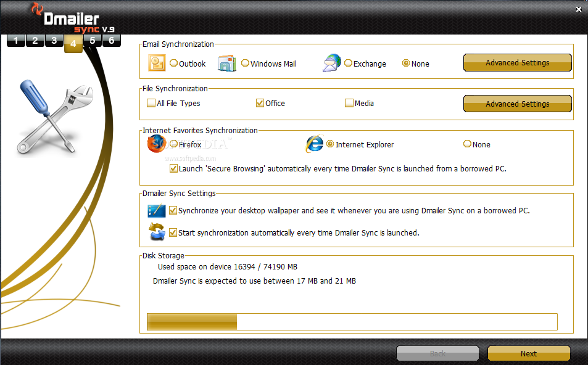
Task: Select the Outlook radio button
Action: tap(173, 63)
